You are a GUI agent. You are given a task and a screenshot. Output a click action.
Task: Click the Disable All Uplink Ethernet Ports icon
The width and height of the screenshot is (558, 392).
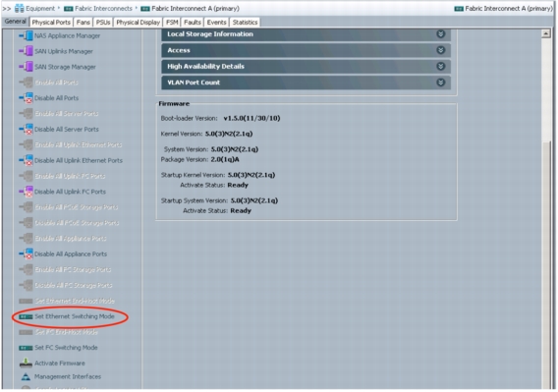[x=26, y=160]
